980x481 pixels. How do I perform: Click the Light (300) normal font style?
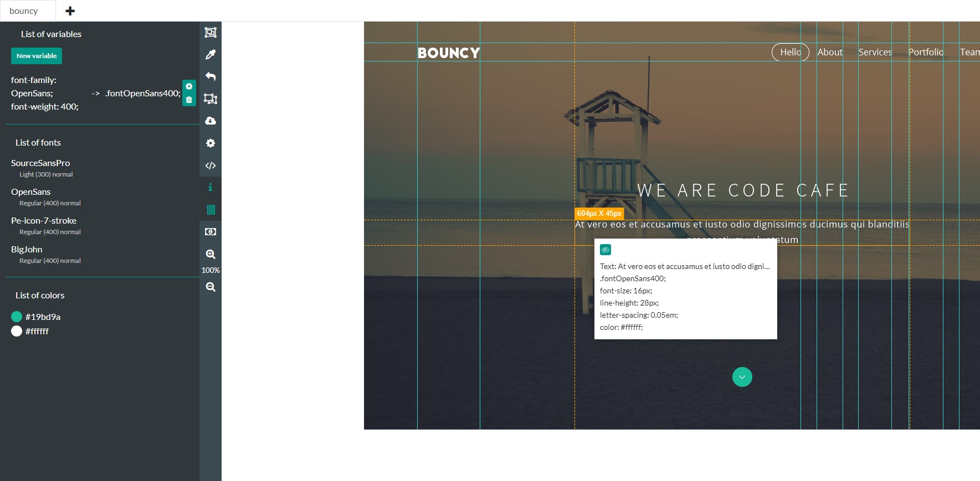click(46, 174)
